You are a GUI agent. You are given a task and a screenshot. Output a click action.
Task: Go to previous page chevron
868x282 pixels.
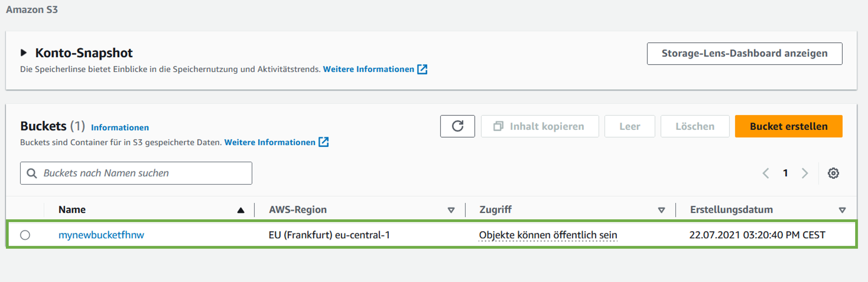pyautogui.click(x=766, y=173)
